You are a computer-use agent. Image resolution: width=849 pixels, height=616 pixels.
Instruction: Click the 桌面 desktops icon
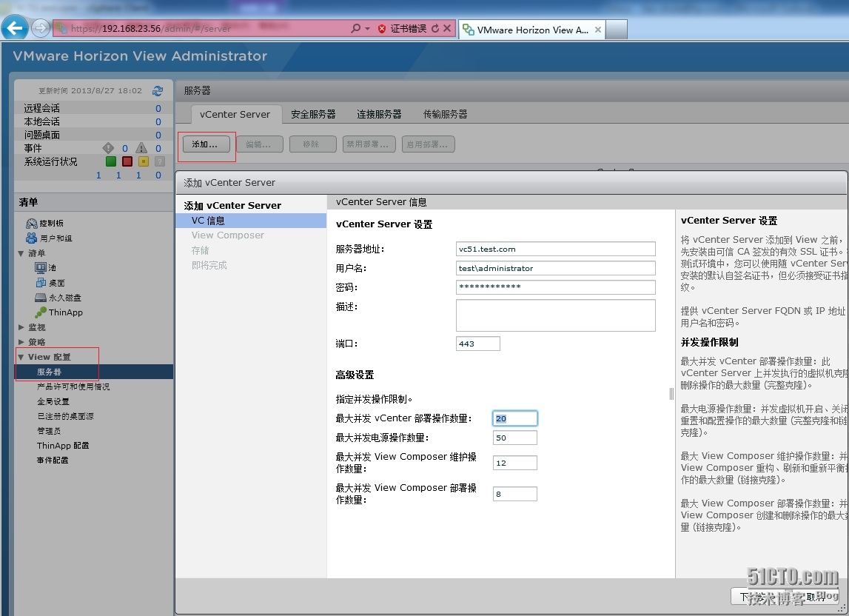click(x=41, y=283)
